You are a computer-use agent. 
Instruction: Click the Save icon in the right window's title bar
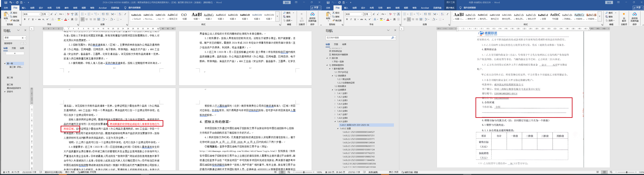coord(328,3)
